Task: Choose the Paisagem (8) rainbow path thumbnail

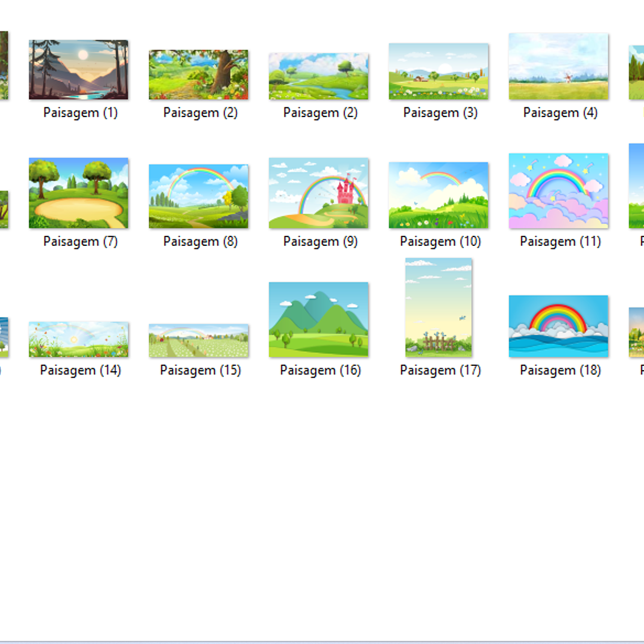Action: click(x=198, y=196)
